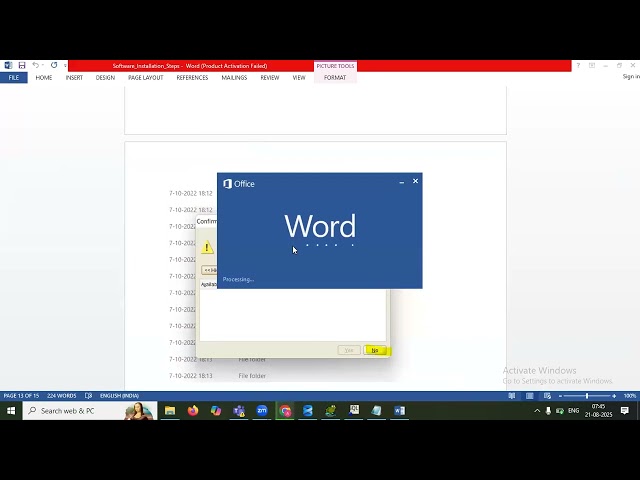The height and width of the screenshot is (480, 640).
Task: Open the MAILINGS tab
Action: [234, 78]
